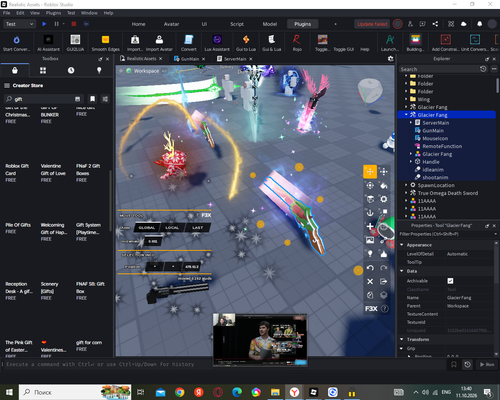This screenshot has height=400, width=500.
Task: Open editor tab settings gear
Action: click(x=390, y=59)
